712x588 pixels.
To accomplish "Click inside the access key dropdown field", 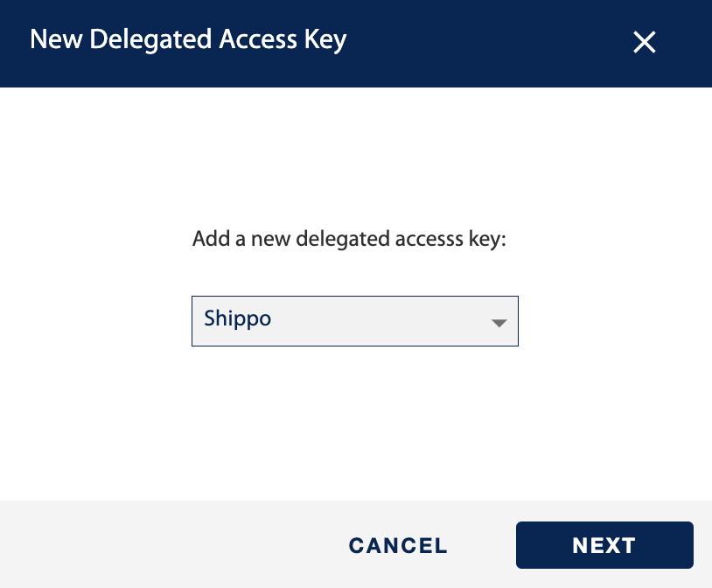I will (354, 321).
